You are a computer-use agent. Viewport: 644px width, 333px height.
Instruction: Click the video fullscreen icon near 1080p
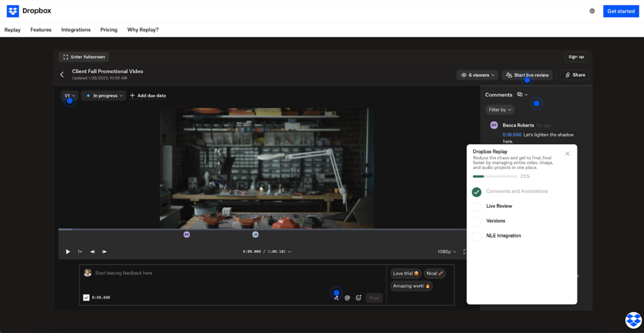[x=464, y=251]
